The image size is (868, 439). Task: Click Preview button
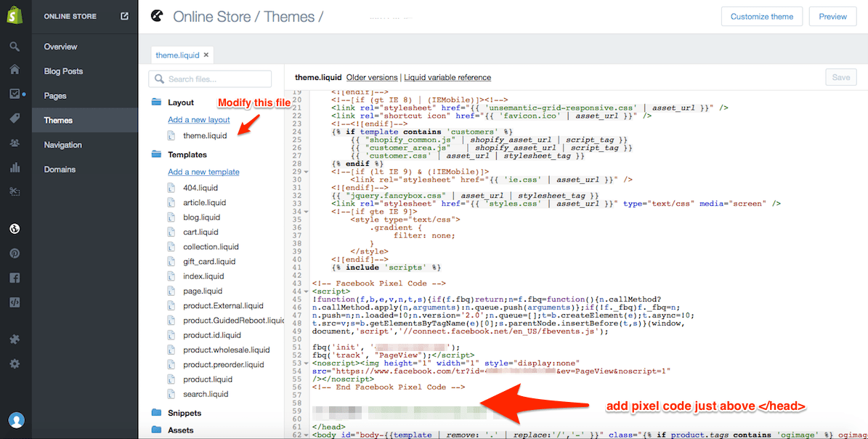[832, 17]
